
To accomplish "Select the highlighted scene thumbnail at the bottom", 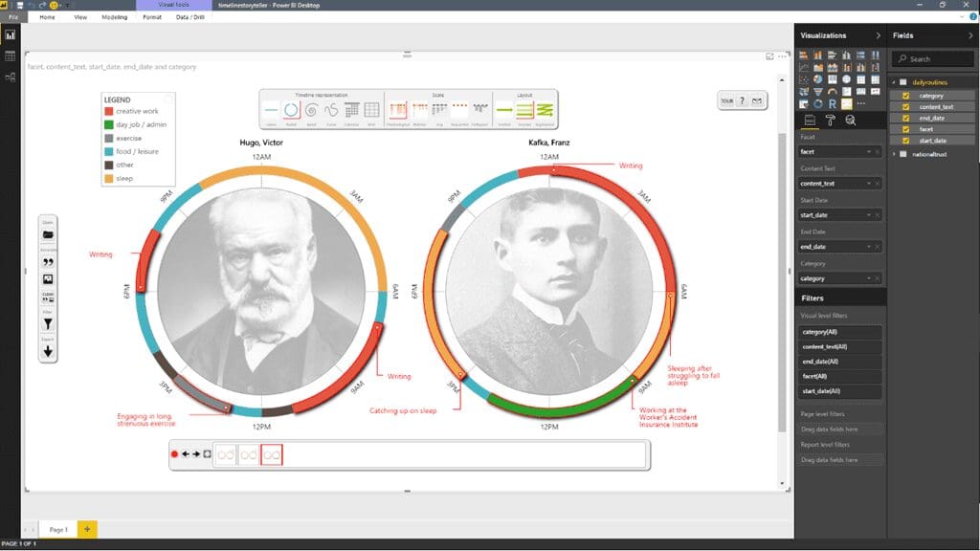I will tap(272, 454).
